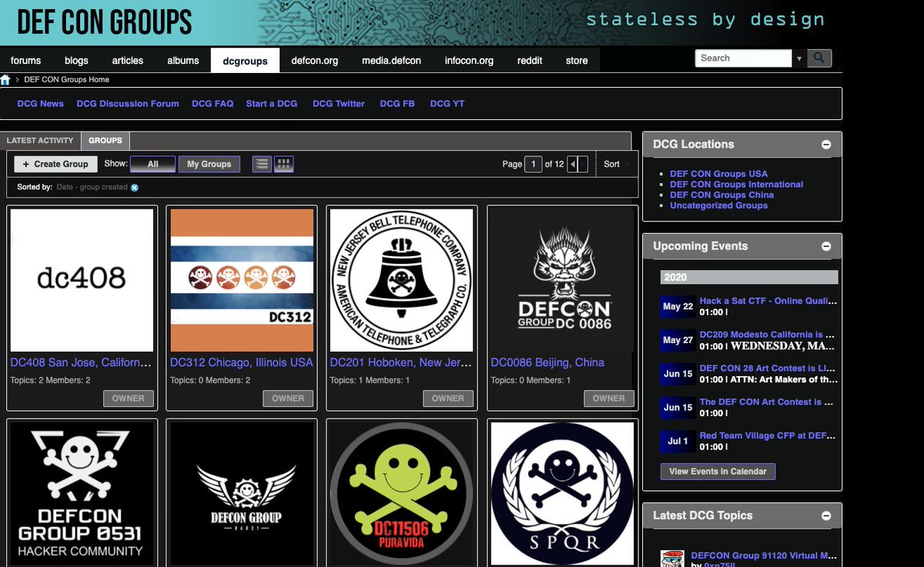Image resolution: width=924 pixels, height=567 pixels.
Task: Open DC201 Hoboken group title
Action: tap(400, 362)
